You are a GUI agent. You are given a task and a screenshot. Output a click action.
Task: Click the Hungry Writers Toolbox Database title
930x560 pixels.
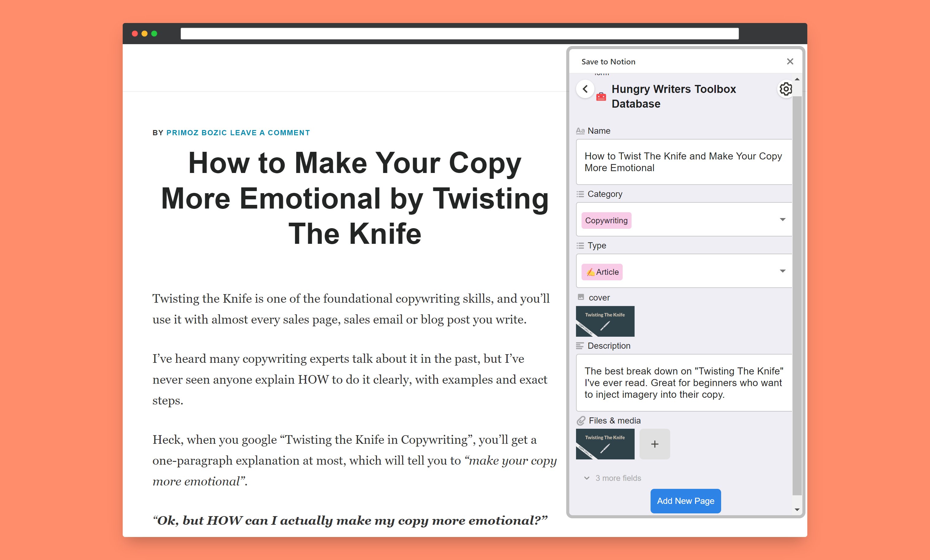click(674, 96)
